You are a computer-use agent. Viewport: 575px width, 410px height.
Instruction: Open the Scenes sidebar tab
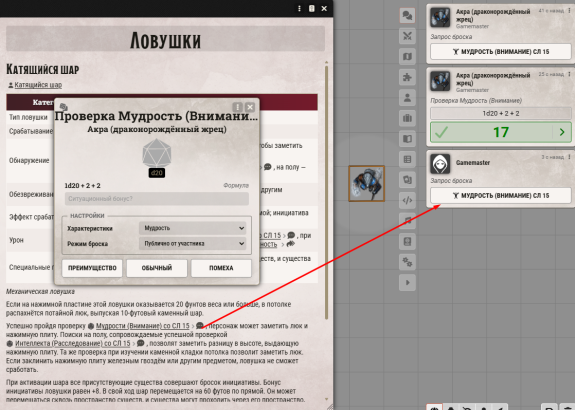[x=407, y=56]
